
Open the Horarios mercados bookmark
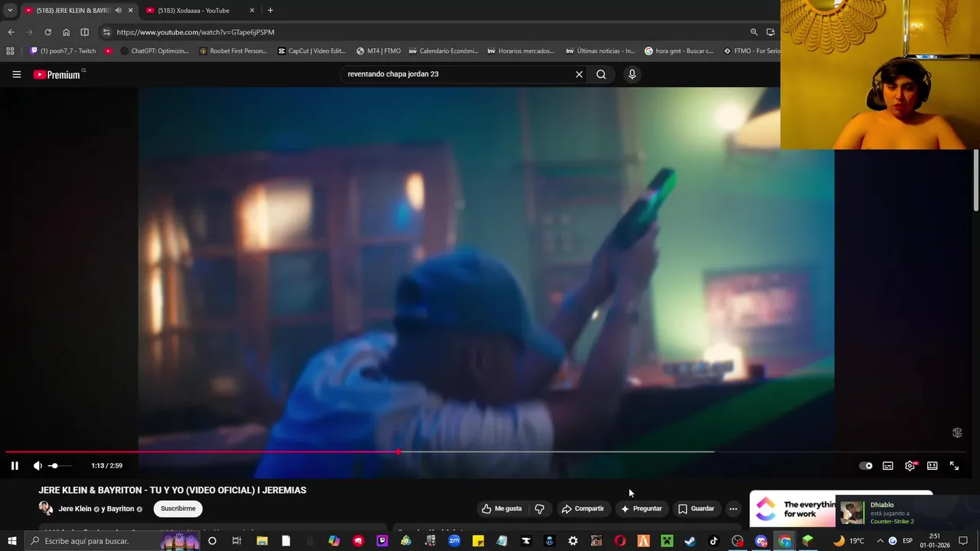521,51
